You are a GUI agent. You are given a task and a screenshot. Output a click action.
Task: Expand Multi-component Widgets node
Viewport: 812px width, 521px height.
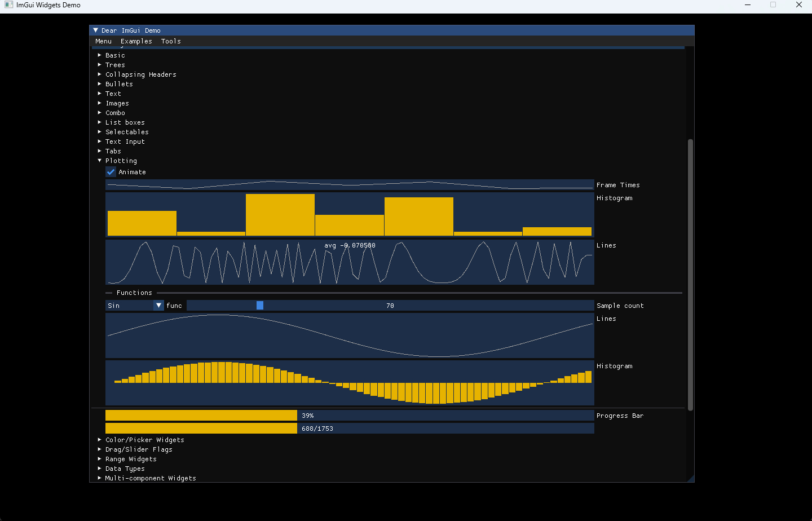100,478
